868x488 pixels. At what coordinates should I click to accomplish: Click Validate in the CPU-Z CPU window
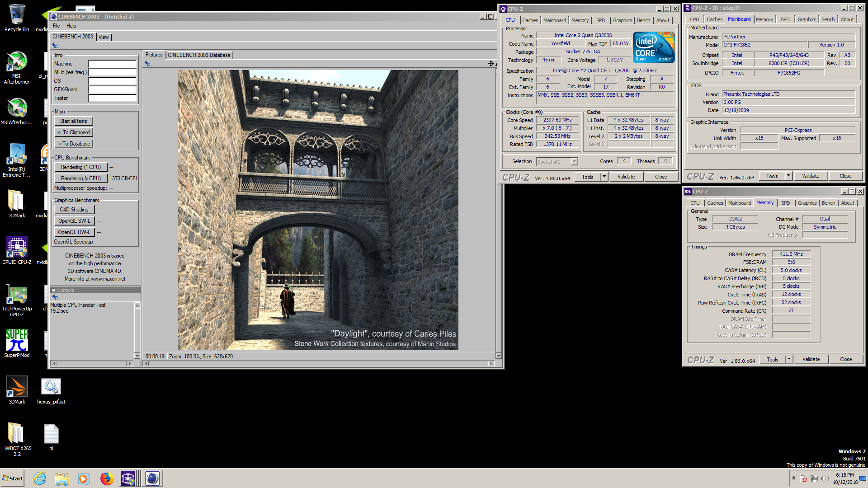click(626, 177)
